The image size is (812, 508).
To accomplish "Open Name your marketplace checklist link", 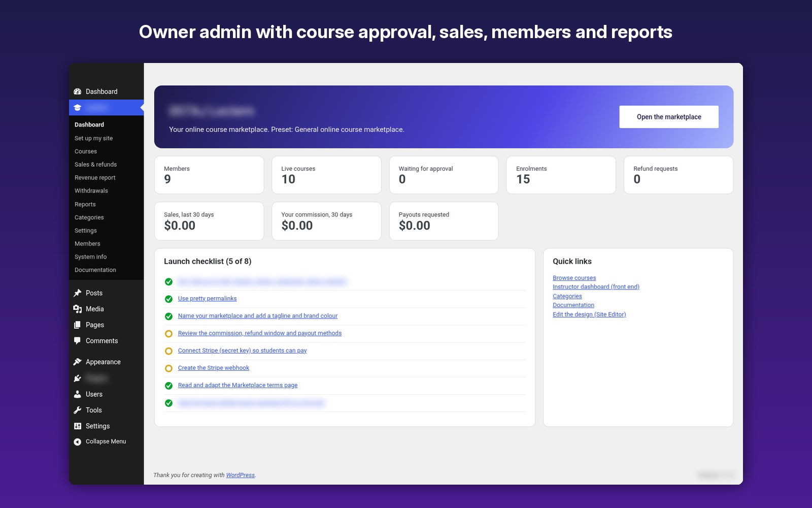I will [x=258, y=316].
